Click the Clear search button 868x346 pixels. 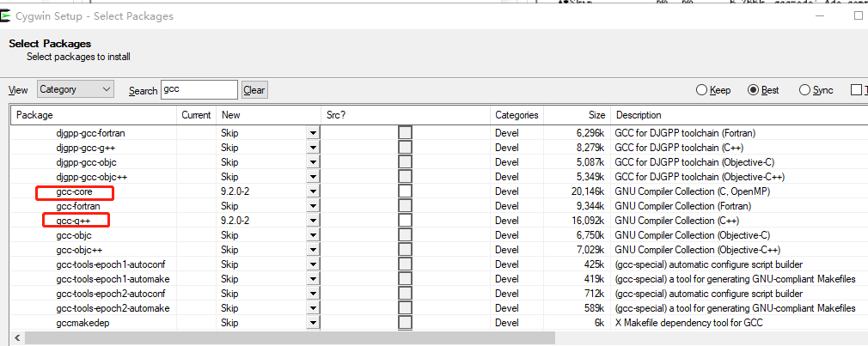pos(254,90)
